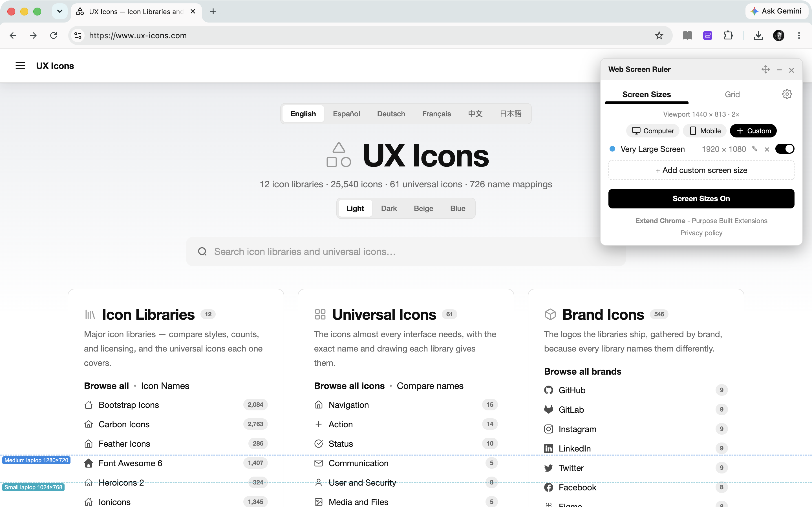This screenshot has height=507, width=812.
Task: Open Chrome downloads icon
Action: 758,35
